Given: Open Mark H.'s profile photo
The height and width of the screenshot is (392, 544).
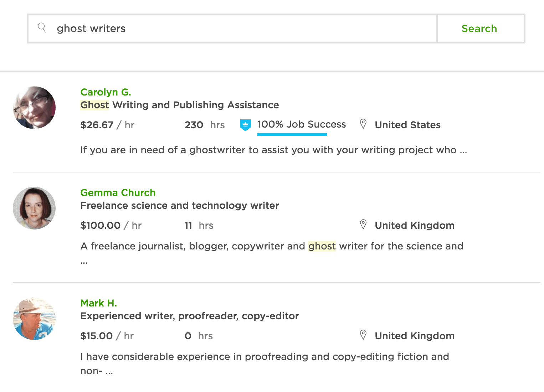Looking at the screenshot, I should (x=34, y=319).
